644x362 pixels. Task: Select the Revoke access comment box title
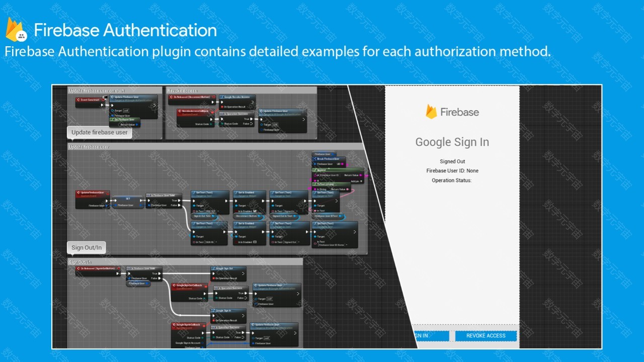[182, 91]
